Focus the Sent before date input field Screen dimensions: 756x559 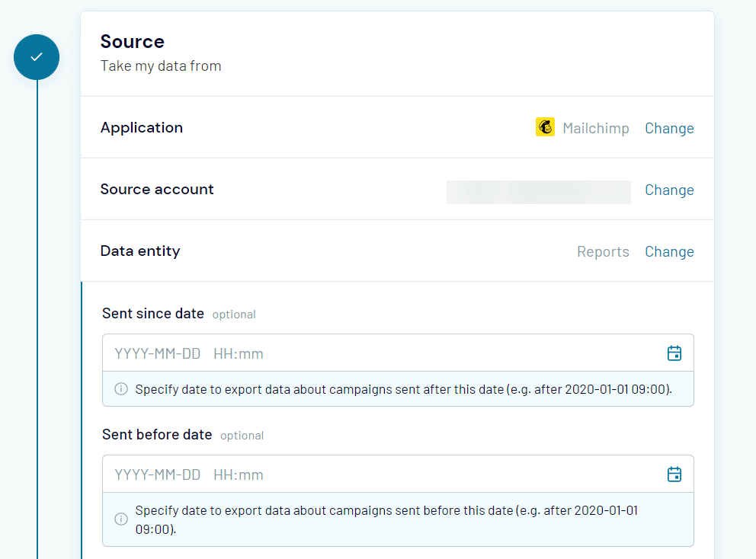(398, 474)
